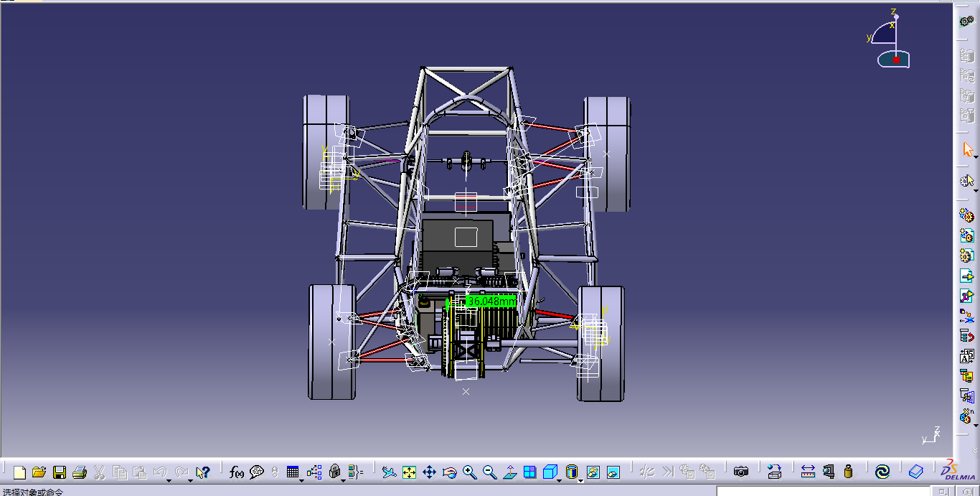Toggle the multi-view window layout
The height and width of the screenshot is (496, 980).
530,472
